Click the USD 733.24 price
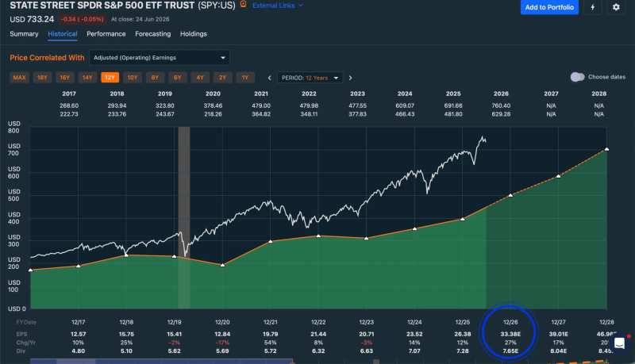The height and width of the screenshot is (364, 635). point(32,19)
